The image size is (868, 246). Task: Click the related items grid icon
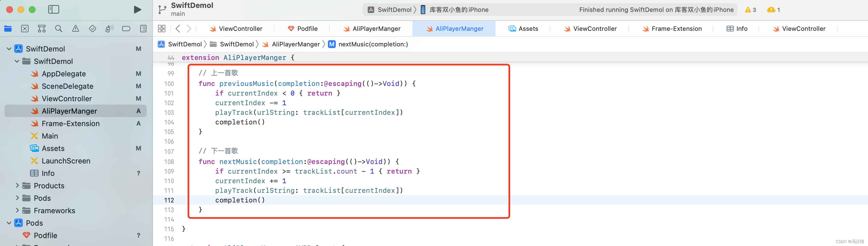[x=162, y=29]
